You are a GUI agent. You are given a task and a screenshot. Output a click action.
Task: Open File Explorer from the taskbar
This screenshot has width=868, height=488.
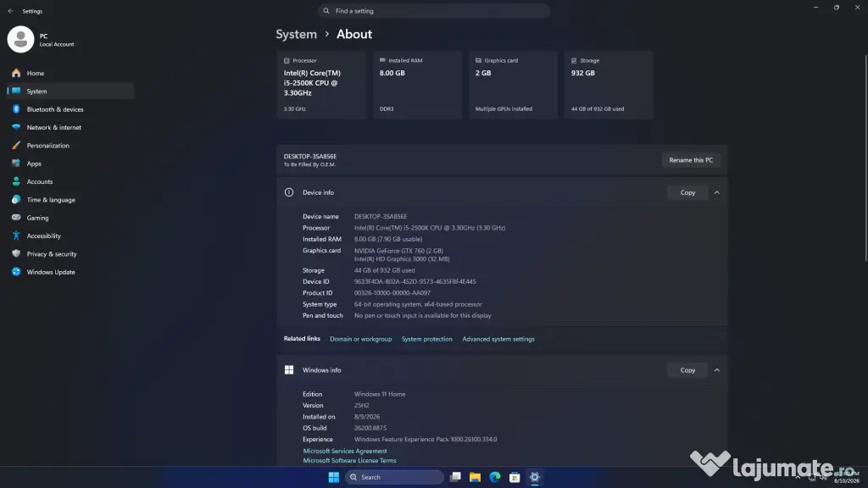[475, 477]
